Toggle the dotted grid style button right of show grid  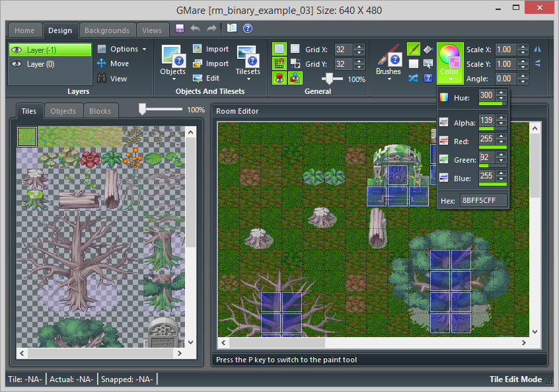pyautogui.click(x=295, y=49)
